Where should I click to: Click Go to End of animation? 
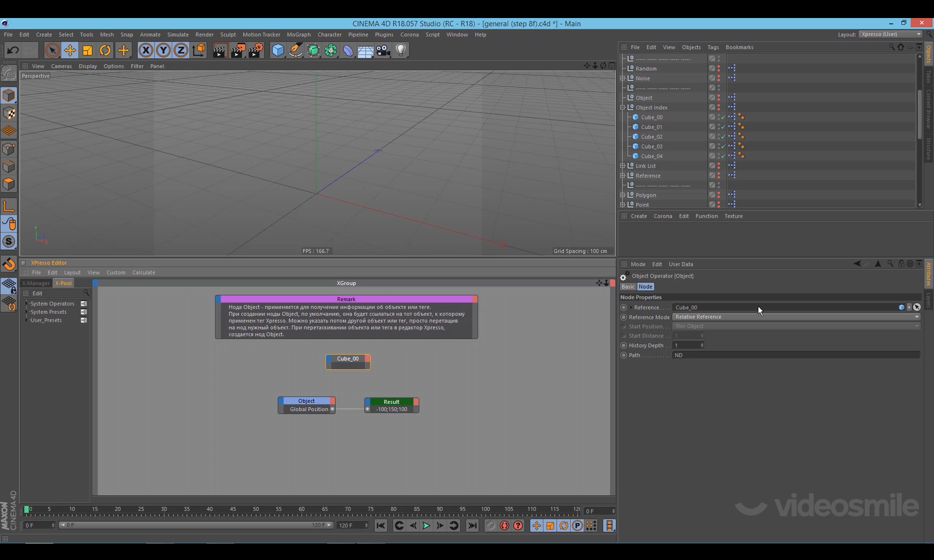[x=472, y=525]
